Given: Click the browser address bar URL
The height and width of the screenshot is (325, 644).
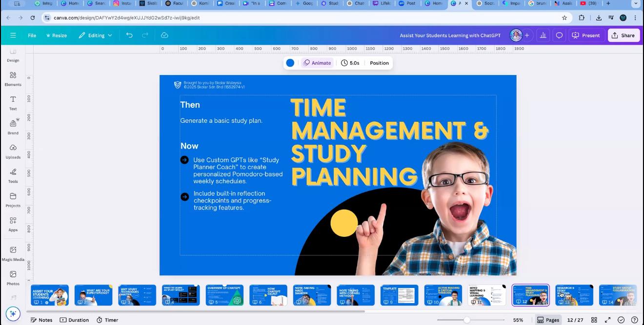Looking at the screenshot, I should [x=127, y=18].
